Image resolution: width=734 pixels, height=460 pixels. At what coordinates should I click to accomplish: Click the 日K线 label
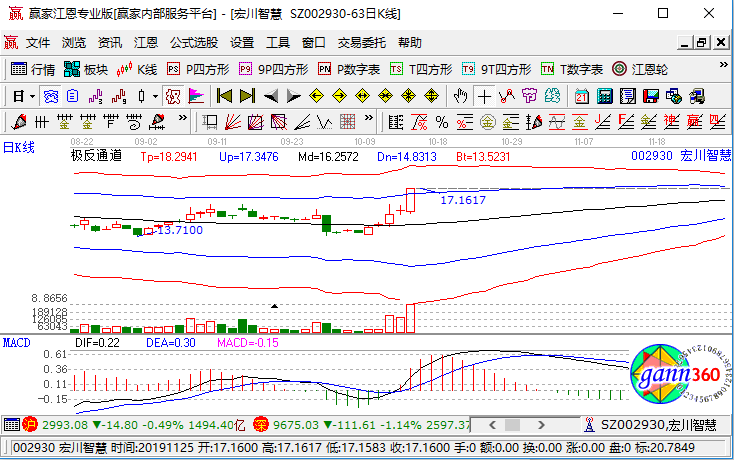[x=19, y=148]
